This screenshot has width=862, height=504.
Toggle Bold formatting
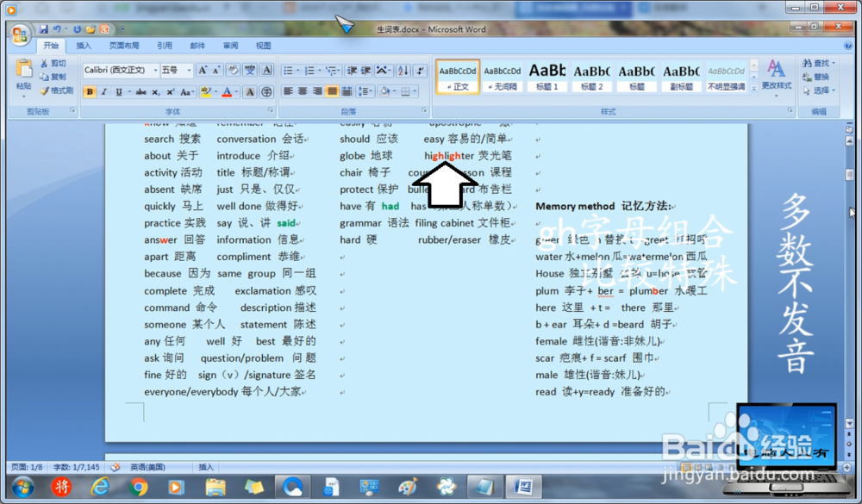point(90,92)
